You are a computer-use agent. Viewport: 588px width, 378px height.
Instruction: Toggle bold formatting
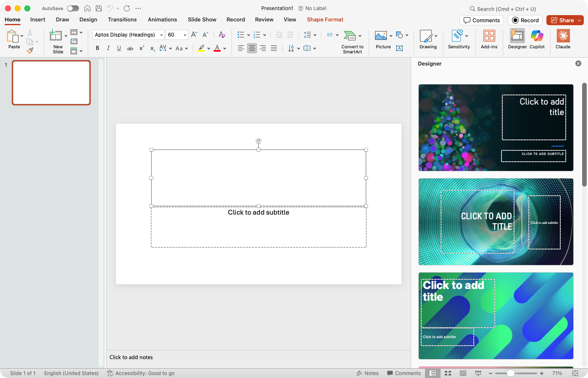pyautogui.click(x=97, y=48)
